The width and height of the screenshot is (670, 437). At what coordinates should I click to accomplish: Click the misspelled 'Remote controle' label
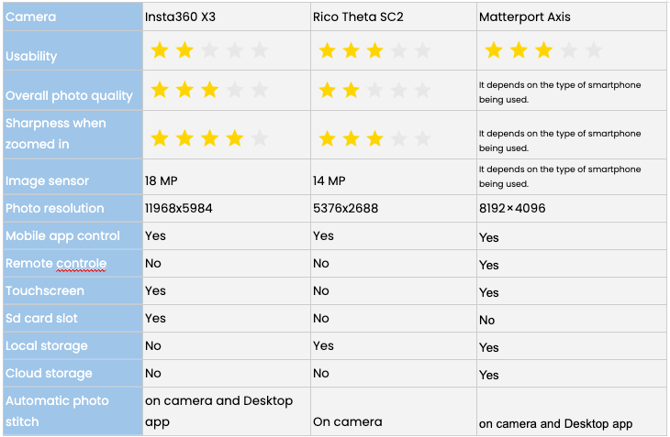click(x=56, y=264)
